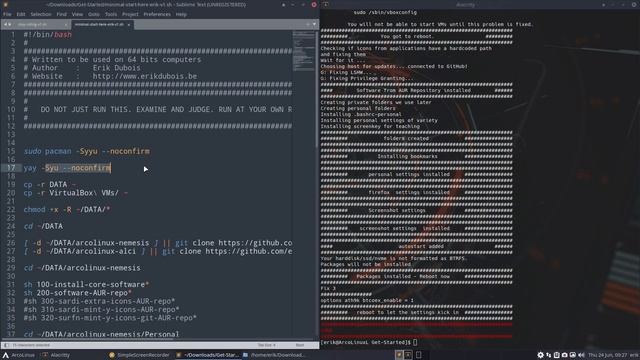
Task: Open the View menu
Action: pos(77,14)
